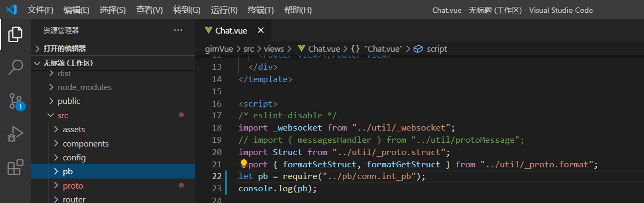
Task: Click the lightbulb quick fix icon
Action: pos(244,164)
